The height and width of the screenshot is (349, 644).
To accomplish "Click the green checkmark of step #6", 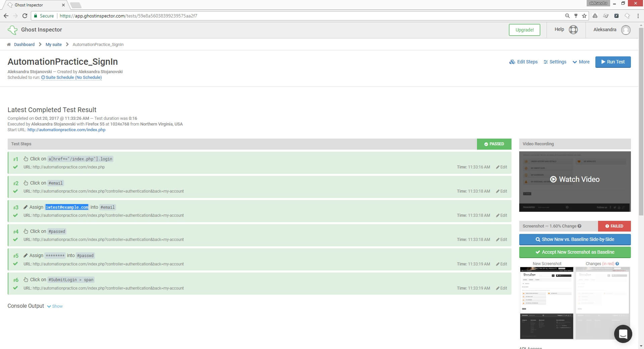I will [x=15, y=288].
